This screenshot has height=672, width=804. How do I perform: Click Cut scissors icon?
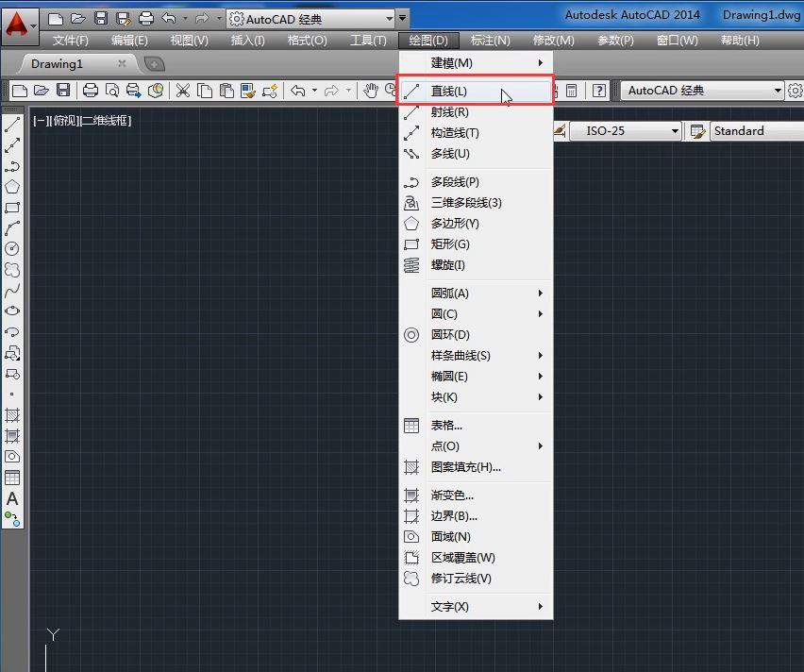[182, 91]
